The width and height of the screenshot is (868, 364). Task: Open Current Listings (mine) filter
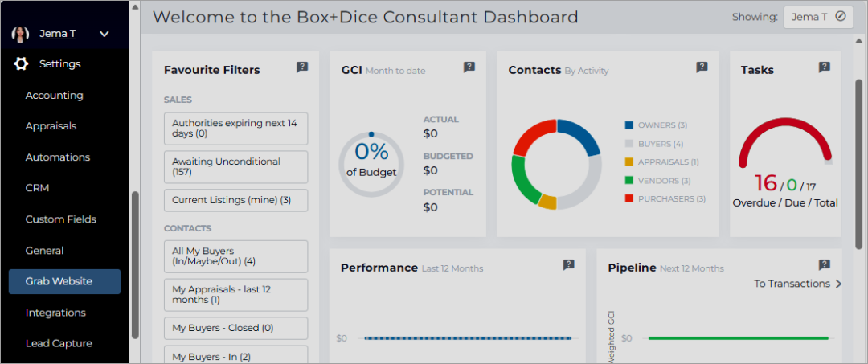[x=235, y=200]
